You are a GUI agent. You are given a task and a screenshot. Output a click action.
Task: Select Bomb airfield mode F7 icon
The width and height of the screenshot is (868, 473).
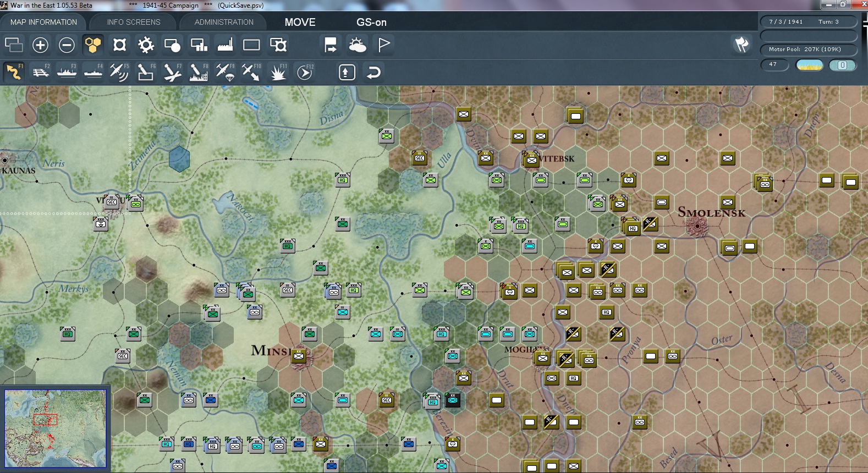pos(172,72)
